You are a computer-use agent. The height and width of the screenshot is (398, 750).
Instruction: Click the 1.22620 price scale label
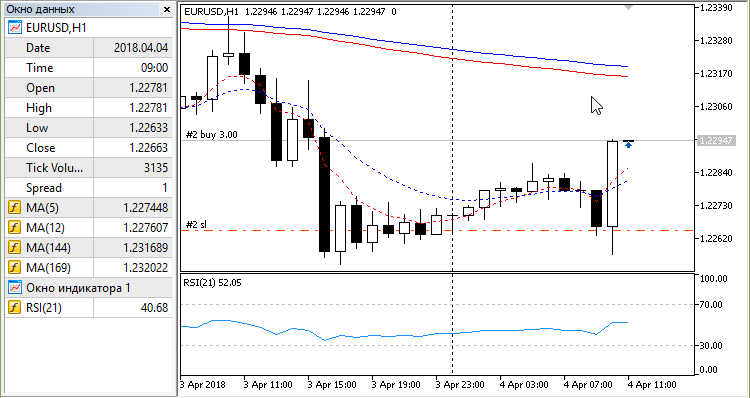[x=716, y=238]
